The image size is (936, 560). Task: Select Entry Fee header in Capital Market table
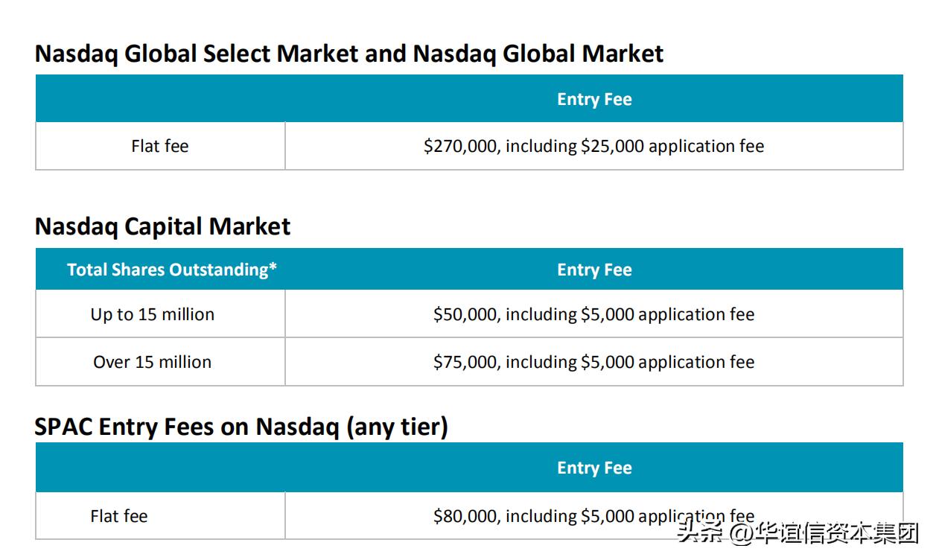(593, 270)
